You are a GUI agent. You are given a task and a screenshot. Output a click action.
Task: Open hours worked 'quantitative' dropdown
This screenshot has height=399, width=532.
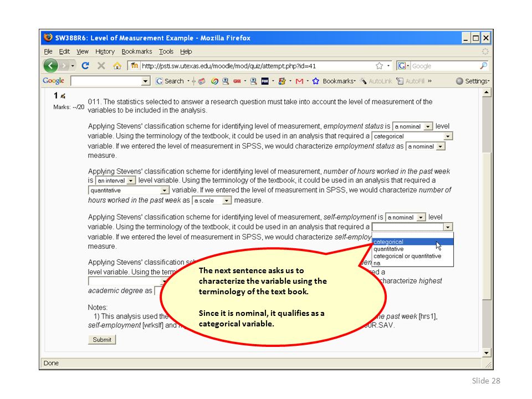(x=129, y=190)
